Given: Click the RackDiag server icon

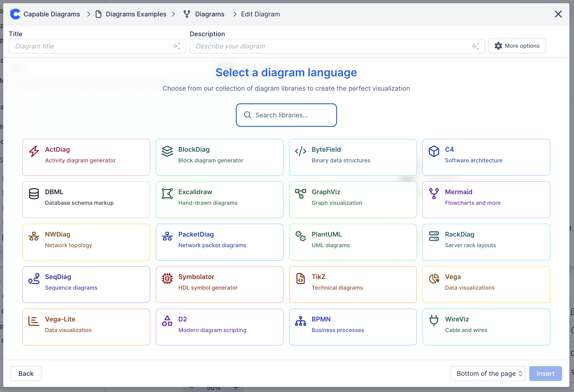Looking at the screenshot, I should tap(434, 236).
